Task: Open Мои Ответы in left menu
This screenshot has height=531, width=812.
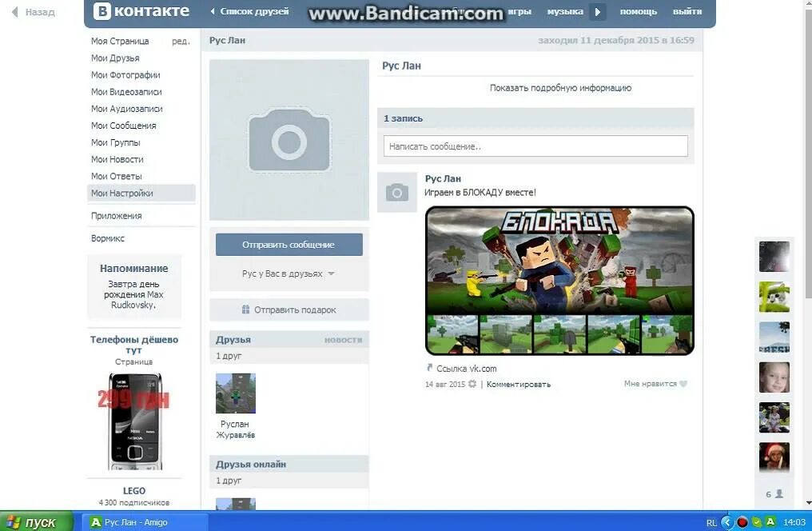Action: [x=116, y=176]
